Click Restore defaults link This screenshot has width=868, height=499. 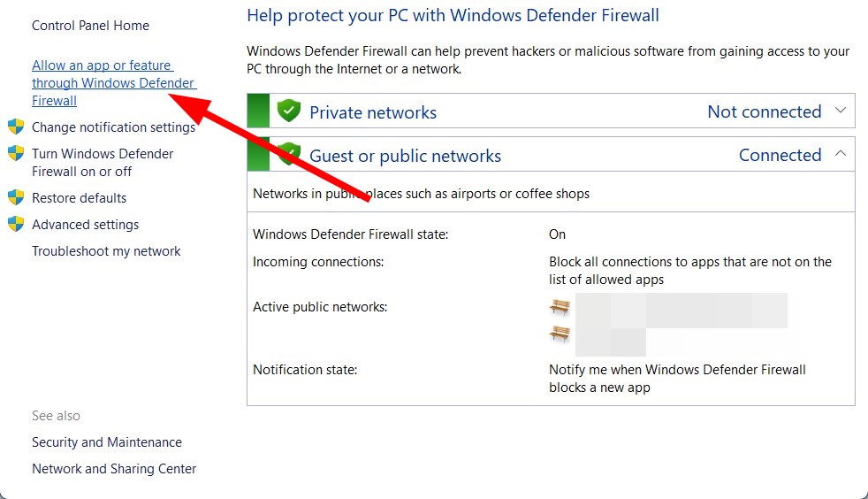tap(80, 197)
